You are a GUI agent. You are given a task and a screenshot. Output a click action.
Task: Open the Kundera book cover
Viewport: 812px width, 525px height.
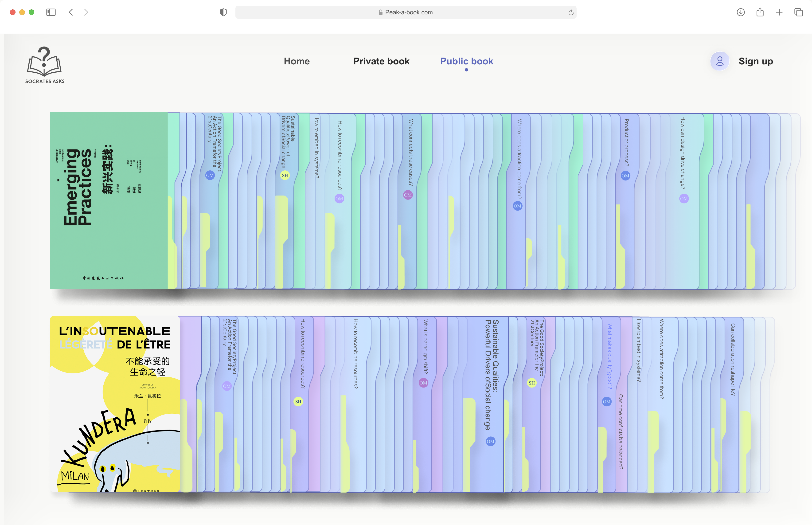coord(115,404)
